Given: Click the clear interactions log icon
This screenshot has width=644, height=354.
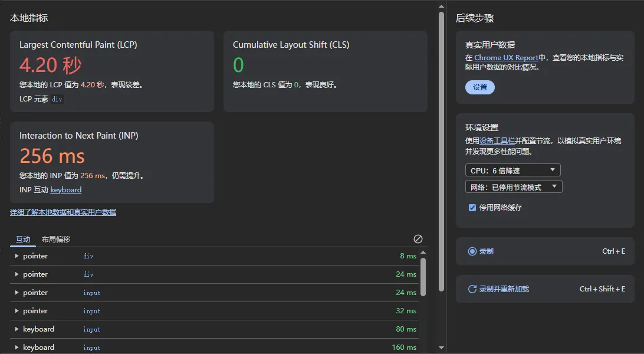Looking at the screenshot, I should pos(418,239).
